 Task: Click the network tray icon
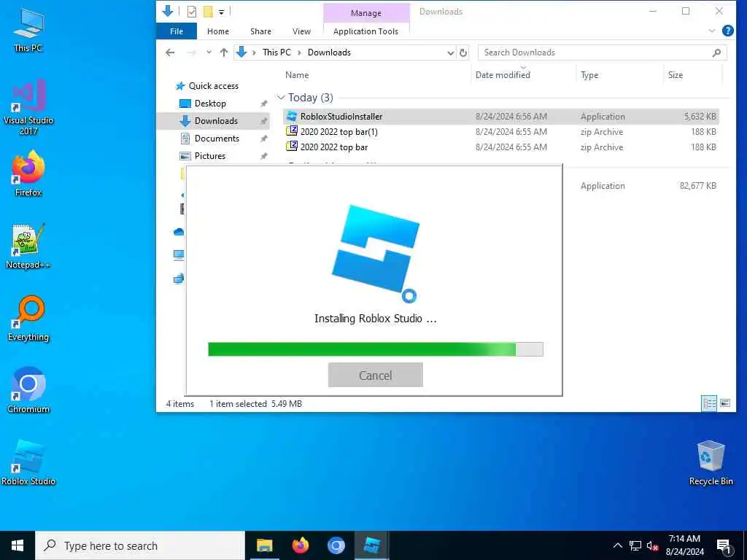coord(635,545)
